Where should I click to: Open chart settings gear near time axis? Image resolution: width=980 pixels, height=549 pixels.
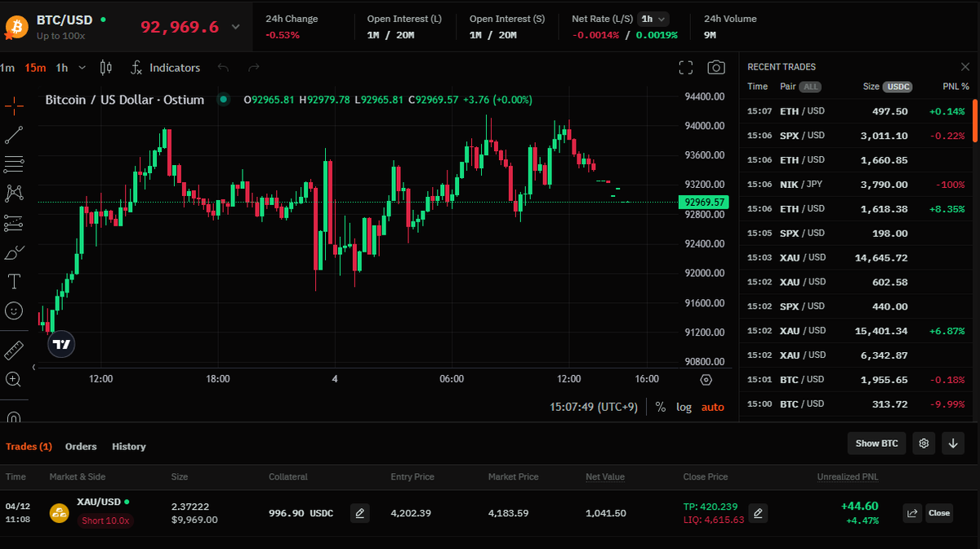point(706,380)
